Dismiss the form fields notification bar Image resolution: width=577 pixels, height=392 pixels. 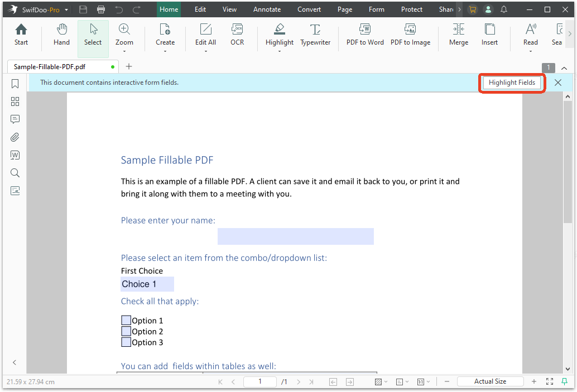558,83
